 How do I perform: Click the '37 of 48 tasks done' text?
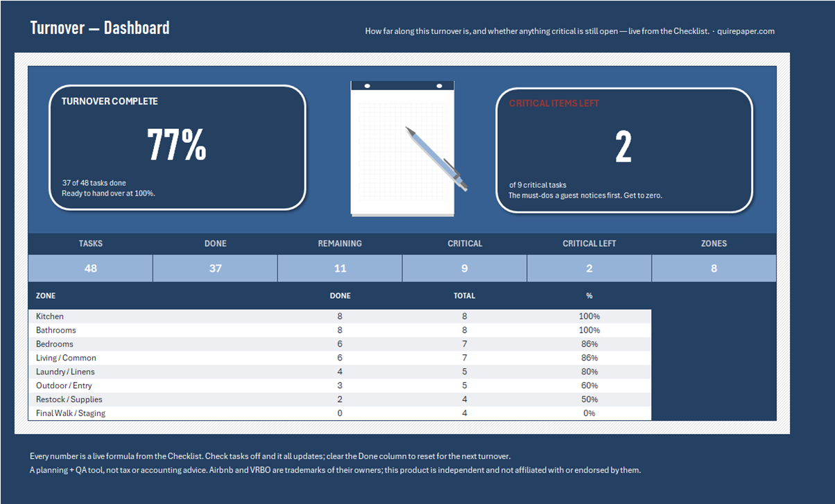(94, 183)
